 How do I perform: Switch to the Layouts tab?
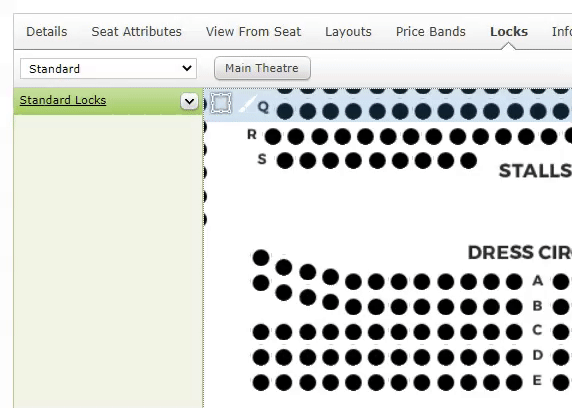click(x=348, y=32)
